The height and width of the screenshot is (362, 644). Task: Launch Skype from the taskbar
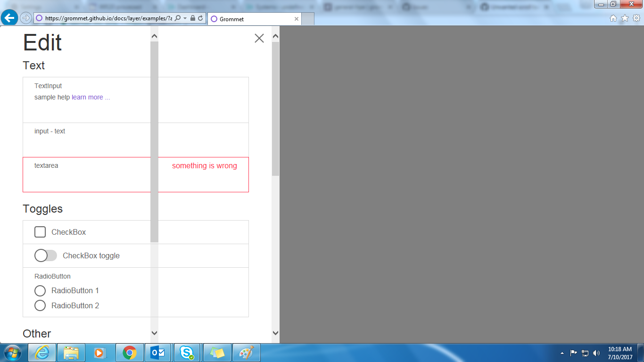click(187, 352)
